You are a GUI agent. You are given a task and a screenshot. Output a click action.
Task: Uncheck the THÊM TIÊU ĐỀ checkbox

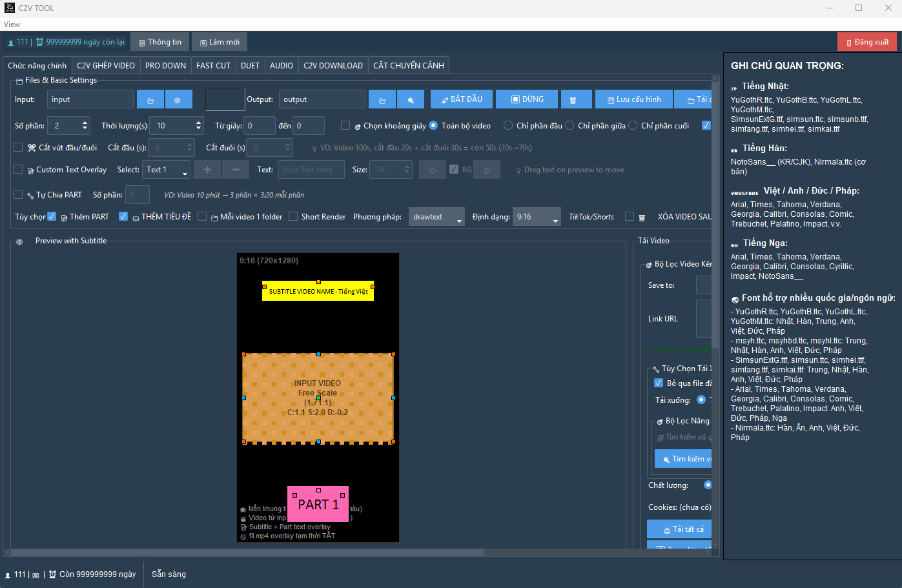pyautogui.click(x=123, y=216)
